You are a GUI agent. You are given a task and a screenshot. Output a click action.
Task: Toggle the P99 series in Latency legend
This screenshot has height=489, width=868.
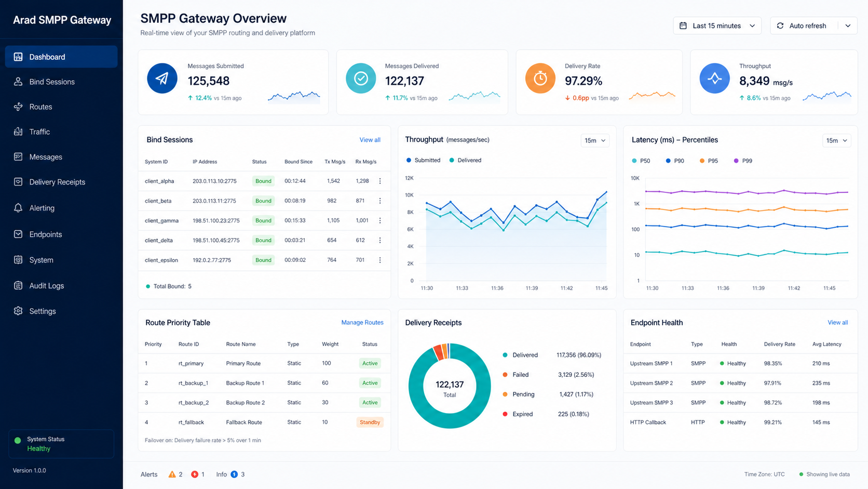(x=743, y=161)
